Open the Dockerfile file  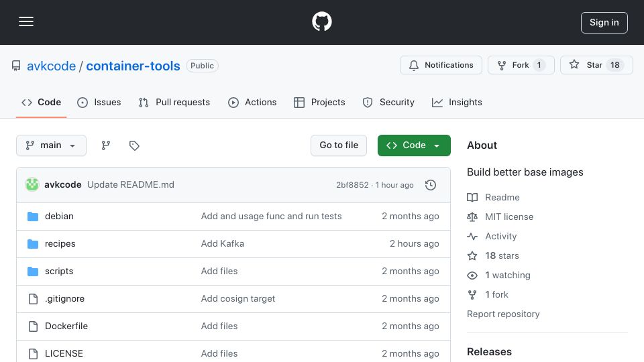(66, 326)
